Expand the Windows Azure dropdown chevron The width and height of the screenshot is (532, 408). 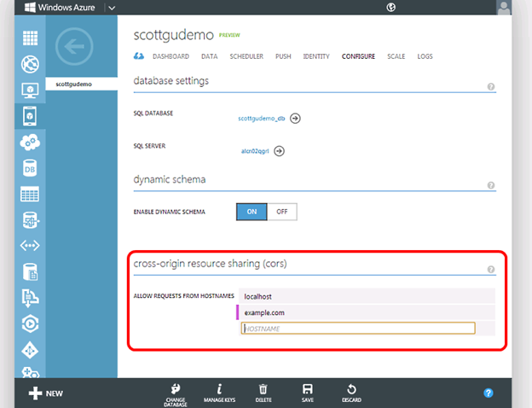click(x=112, y=8)
